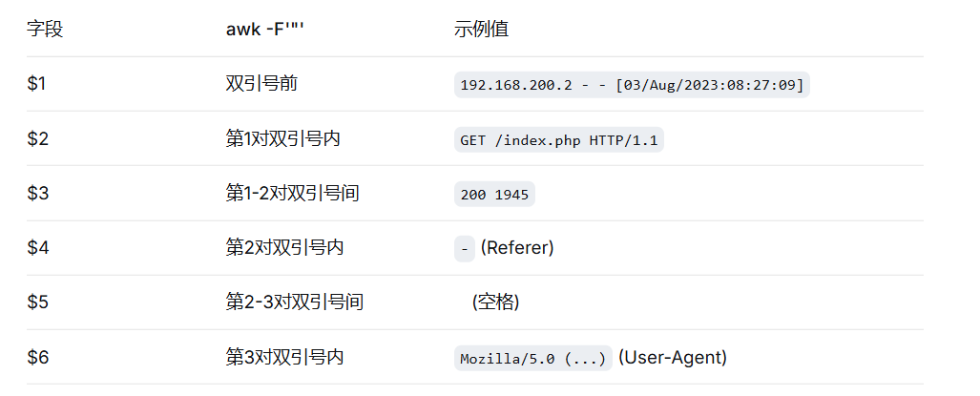Click the 第1对双引号内 description cell

click(282, 139)
